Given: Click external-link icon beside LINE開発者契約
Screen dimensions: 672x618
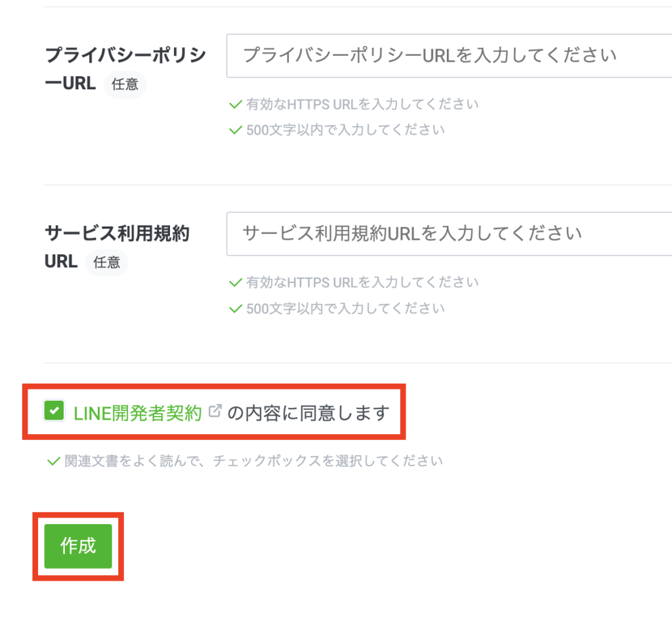Looking at the screenshot, I should pyautogui.click(x=215, y=411).
